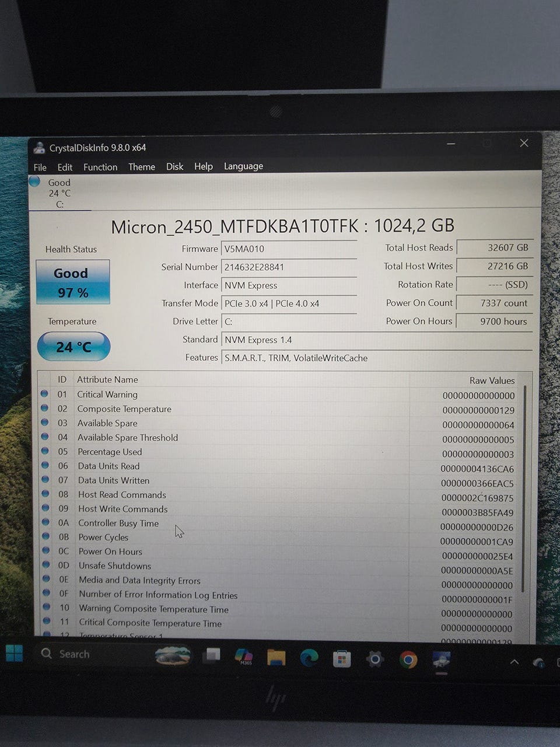Click the Raw Values column header
Image resolution: width=560 pixels, height=747 pixels.
pyautogui.click(x=492, y=381)
